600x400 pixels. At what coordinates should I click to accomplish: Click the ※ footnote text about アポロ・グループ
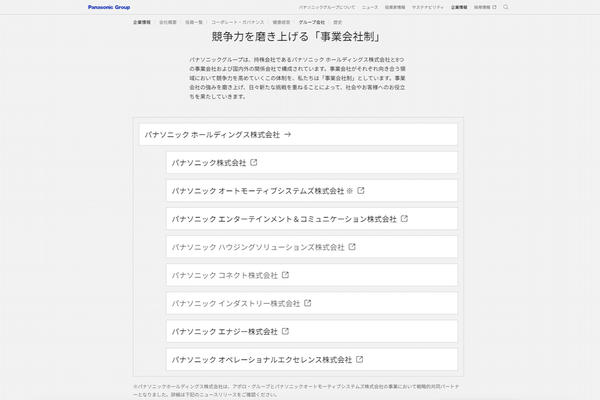coord(296,390)
